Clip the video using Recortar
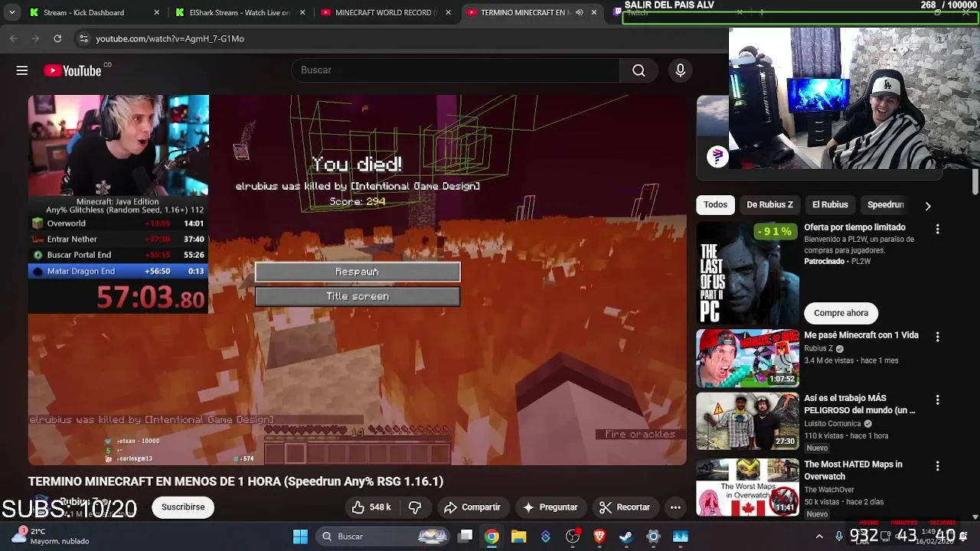980x551 pixels. tap(624, 507)
